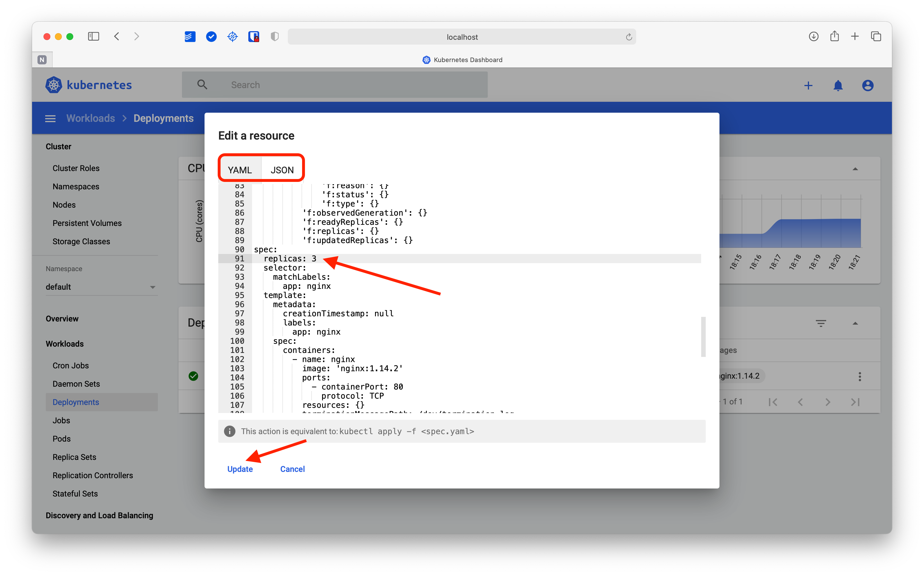Click the Safari sidebar toggle icon
924x576 pixels.
tap(93, 37)
